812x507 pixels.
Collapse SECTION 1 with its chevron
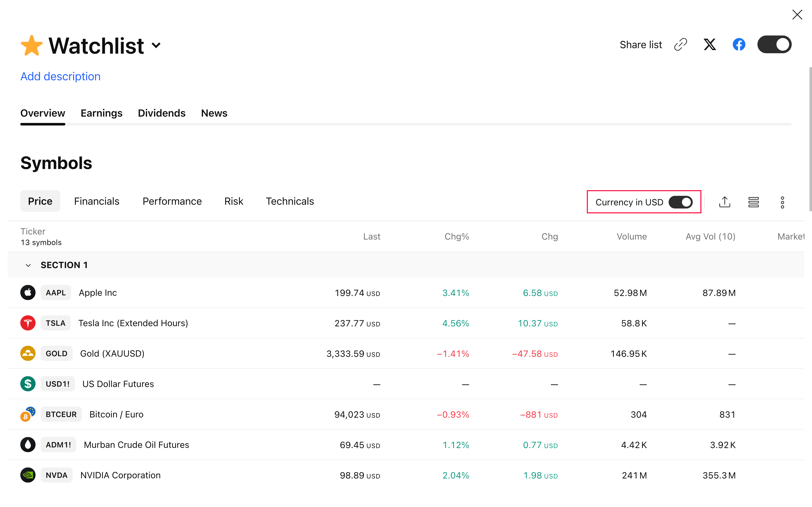coord(28,265)
